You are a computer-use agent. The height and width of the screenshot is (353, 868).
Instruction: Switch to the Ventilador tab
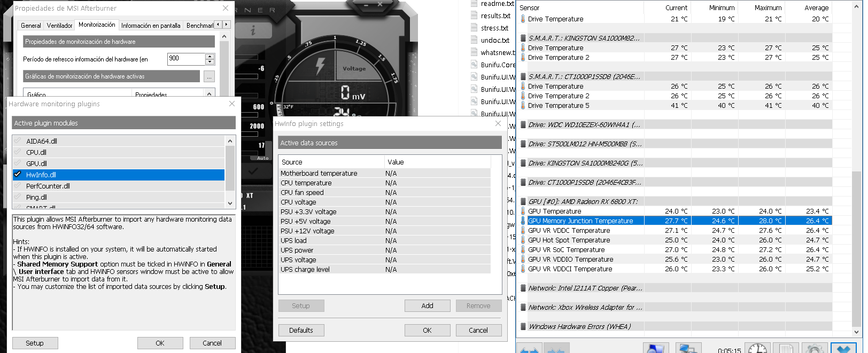[x=59, y=25]
